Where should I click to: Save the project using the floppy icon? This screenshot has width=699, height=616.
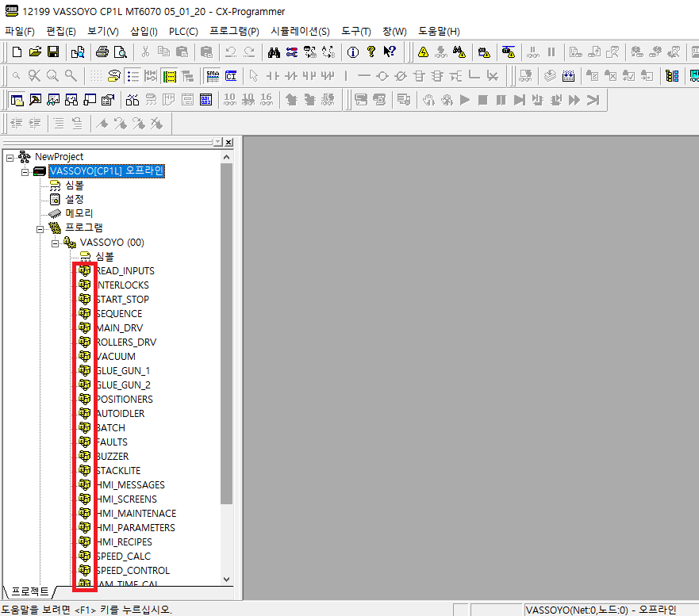coord(53,52)
